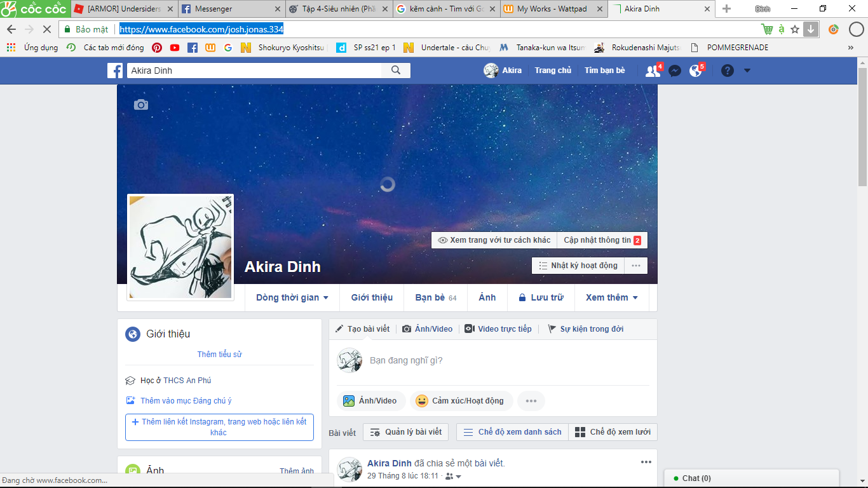Open Google bookmark icon
The image size is (868, 488).
pyautogui.click(x=228, y=48)
